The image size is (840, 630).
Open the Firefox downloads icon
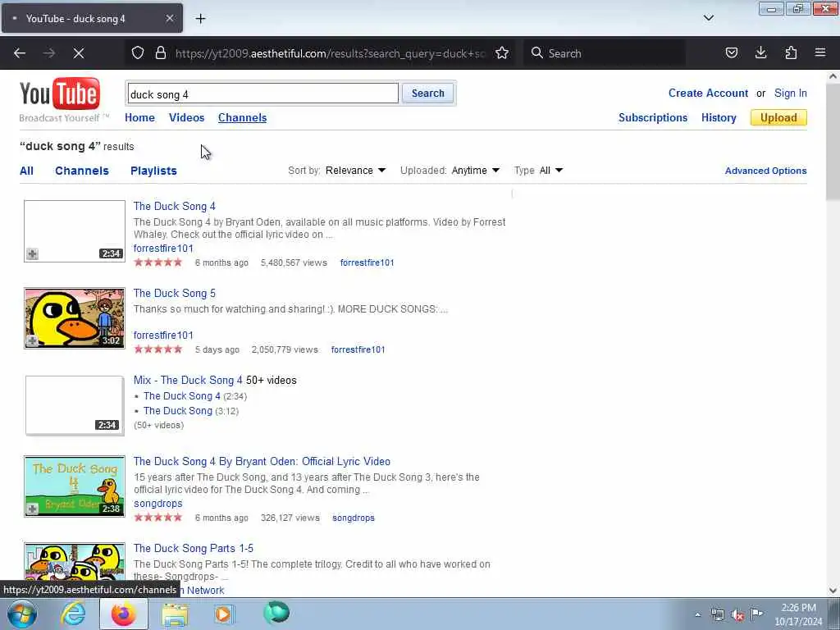coord(760,53)
